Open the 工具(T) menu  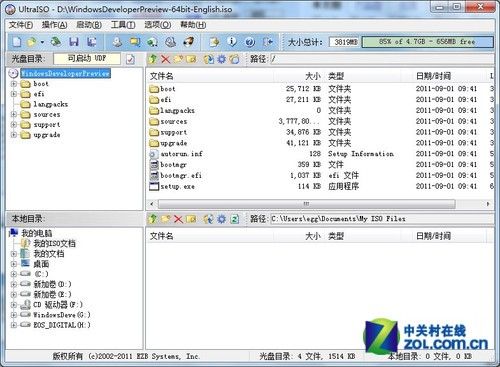[123, 25]
